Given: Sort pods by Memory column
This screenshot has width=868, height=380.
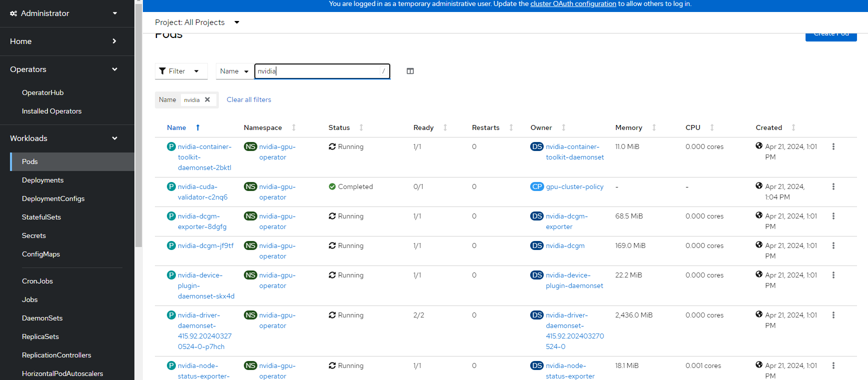Looking at the screenshot, I should (x=654, y=127).
